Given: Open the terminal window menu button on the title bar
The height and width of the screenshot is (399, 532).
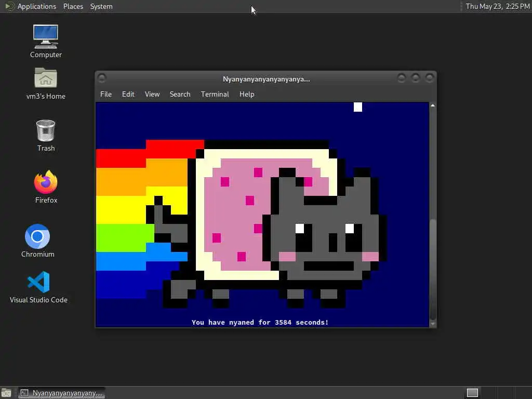Looking at the screenshot, I should point(102,78).
